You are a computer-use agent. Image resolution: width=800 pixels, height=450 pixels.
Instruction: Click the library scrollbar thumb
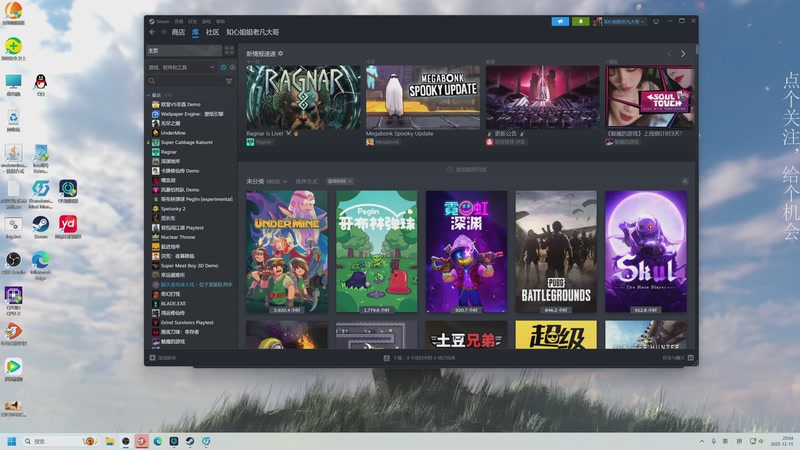click(x=696, y=51)
